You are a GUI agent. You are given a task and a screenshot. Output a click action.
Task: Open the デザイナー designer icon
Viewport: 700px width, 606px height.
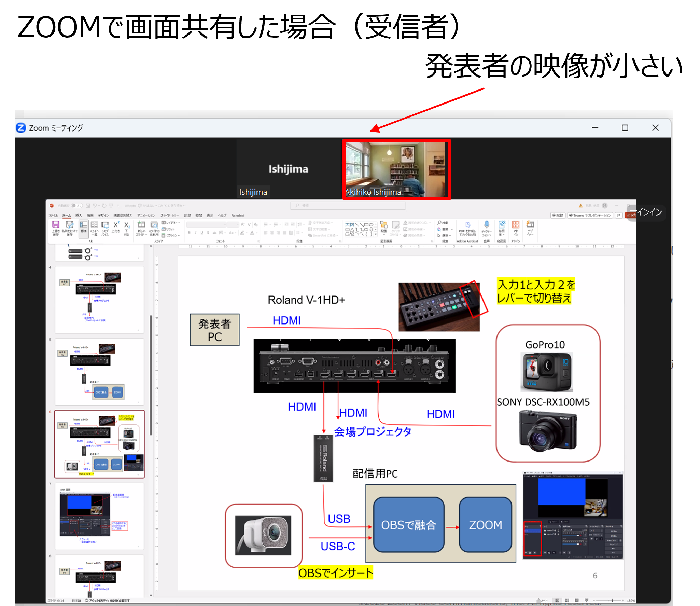tap(530, 224)
